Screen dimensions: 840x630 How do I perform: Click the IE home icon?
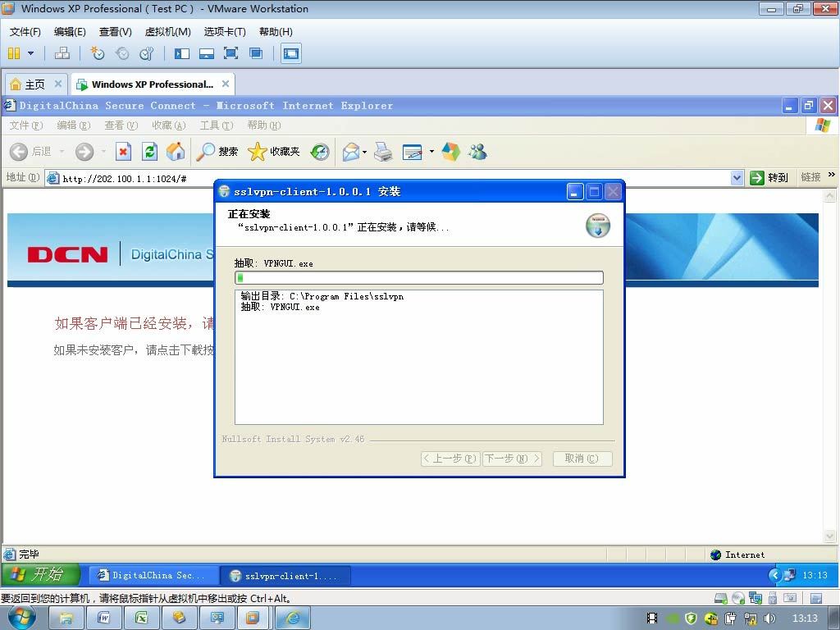click(176, 152)
